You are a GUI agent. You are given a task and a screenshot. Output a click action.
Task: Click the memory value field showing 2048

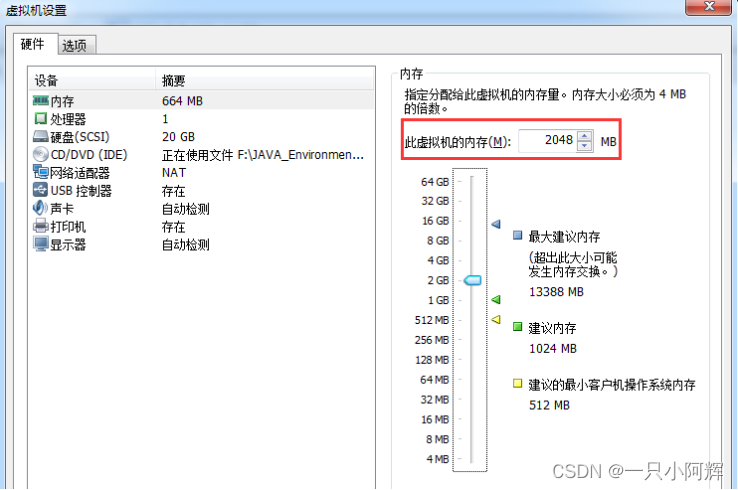(x=547, y=140)
